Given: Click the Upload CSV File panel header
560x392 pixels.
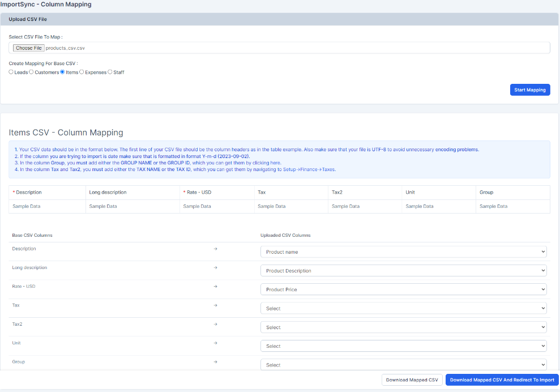Looking at the screenshot, I should [x=279, y=19].
